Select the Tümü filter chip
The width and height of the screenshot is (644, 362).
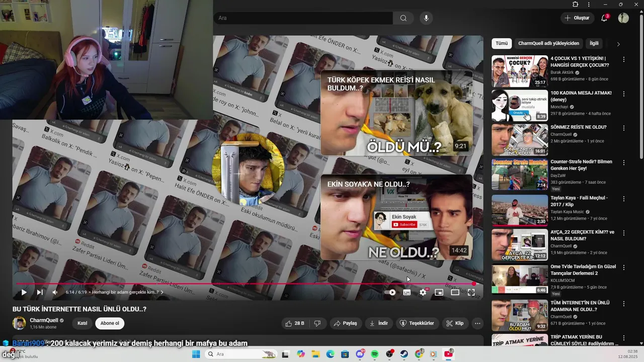(502, 43)
